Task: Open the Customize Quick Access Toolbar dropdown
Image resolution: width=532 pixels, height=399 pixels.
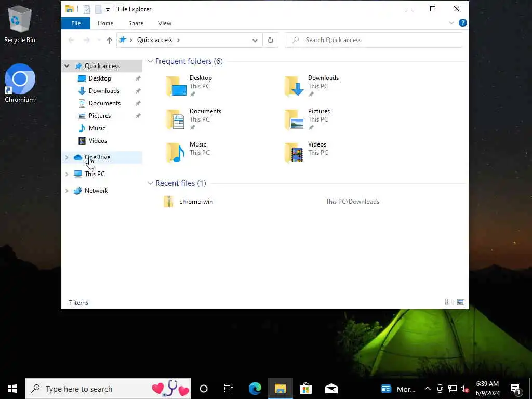Action: [108, 10]
